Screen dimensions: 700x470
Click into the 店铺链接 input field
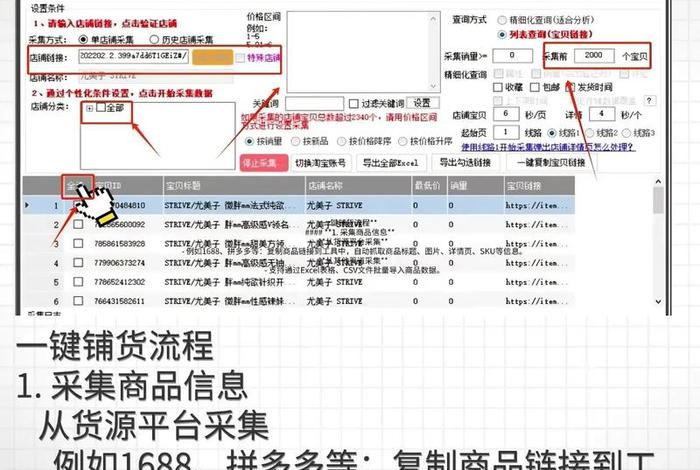pos(133,56)
